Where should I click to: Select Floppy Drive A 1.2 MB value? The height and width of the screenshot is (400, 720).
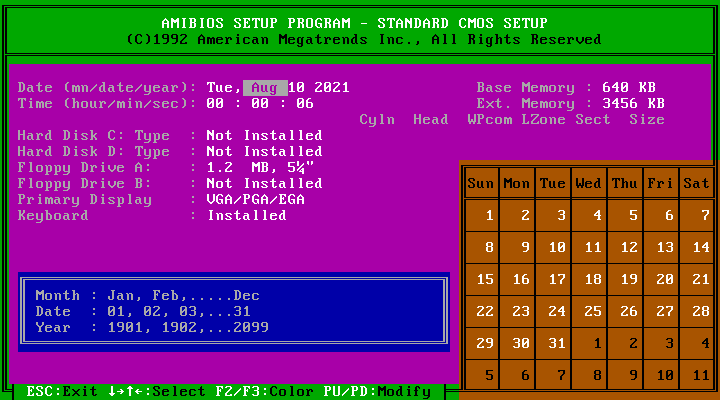click(260, 167)
